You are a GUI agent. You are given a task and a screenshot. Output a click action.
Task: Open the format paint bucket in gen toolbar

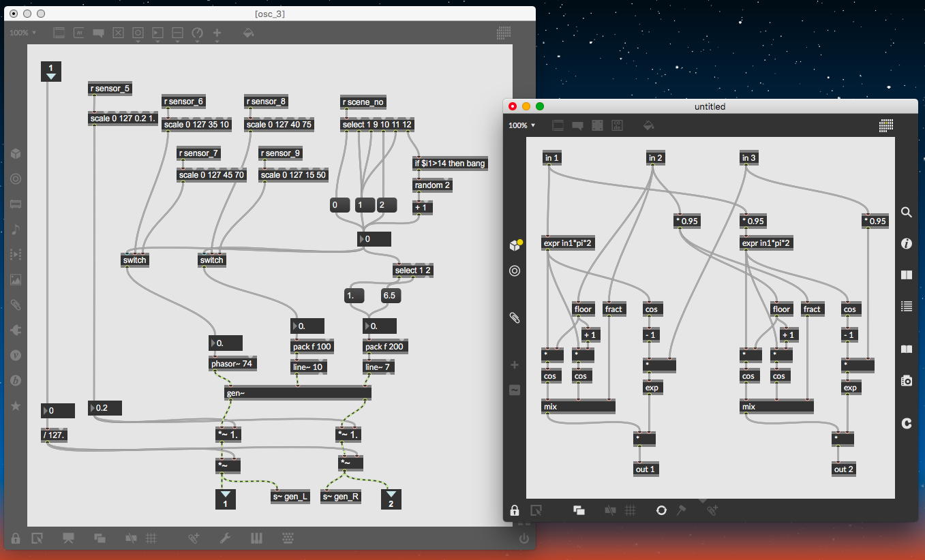(x=649, y=125)
